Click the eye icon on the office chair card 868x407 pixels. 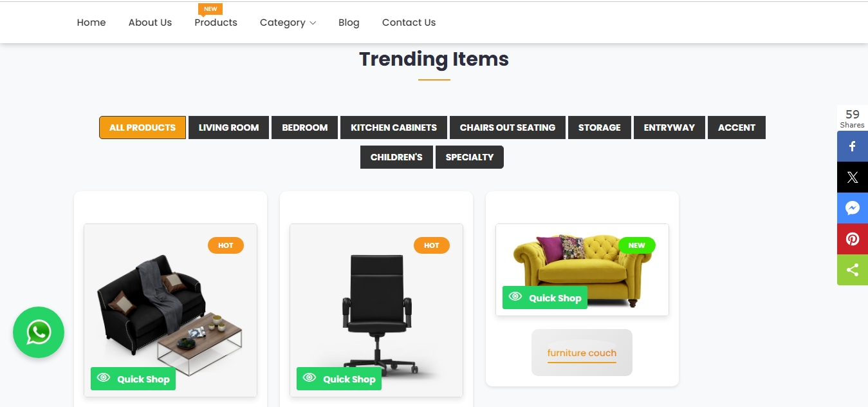(309, 379)
